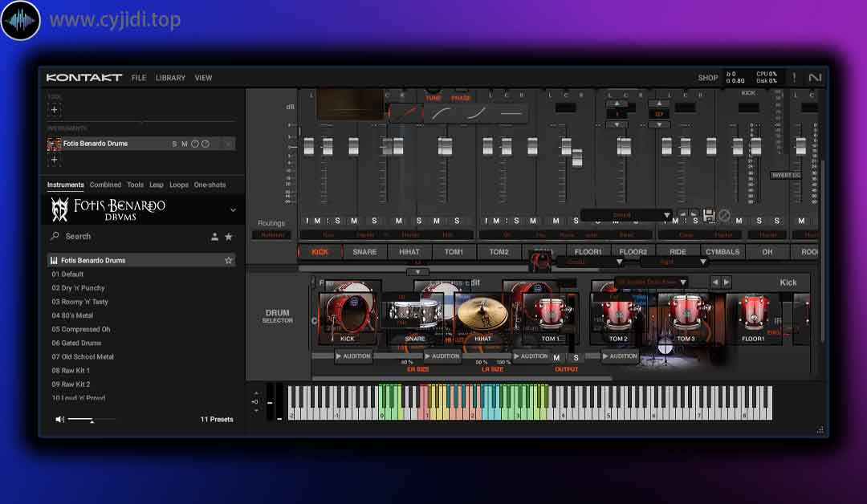Image resolution: width=867 pixels, height=504 pixels.
Task: Click the preset volume slider near speaker icon
Action: [x=92, y=420]
